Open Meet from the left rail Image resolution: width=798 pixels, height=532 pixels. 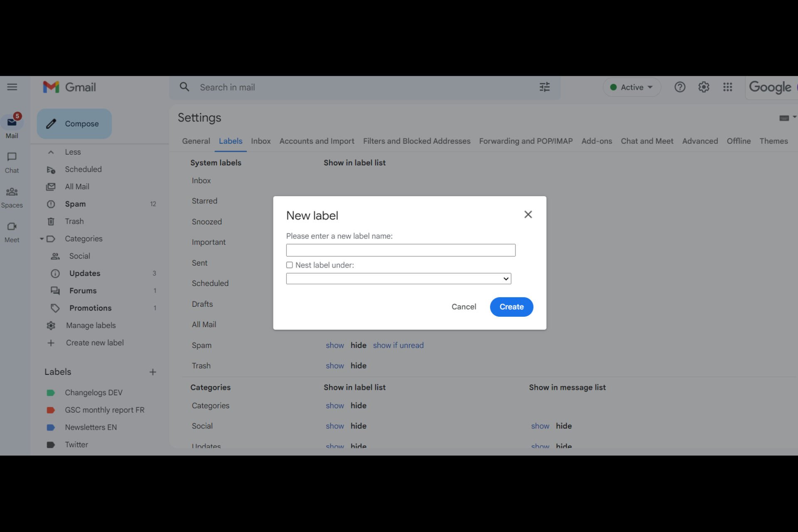point(12,232)
